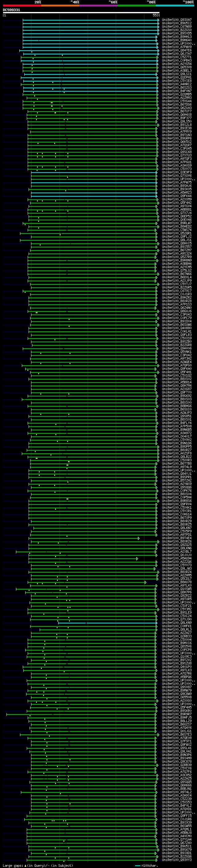The height and width of the screenshot is (868, 197).
Task: Select hit label UniRef100_C5YIE8
Action: pos(177,81)
